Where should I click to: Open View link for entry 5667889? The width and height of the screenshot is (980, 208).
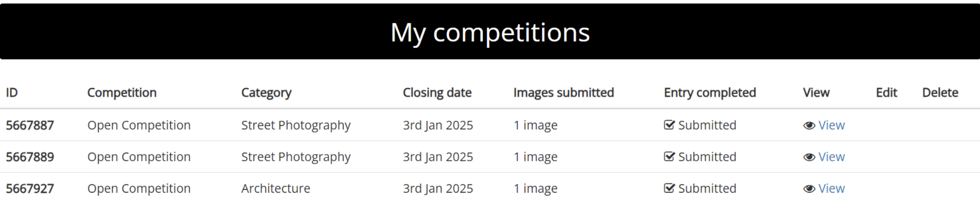pyautogui.click(x=831, y=156)
